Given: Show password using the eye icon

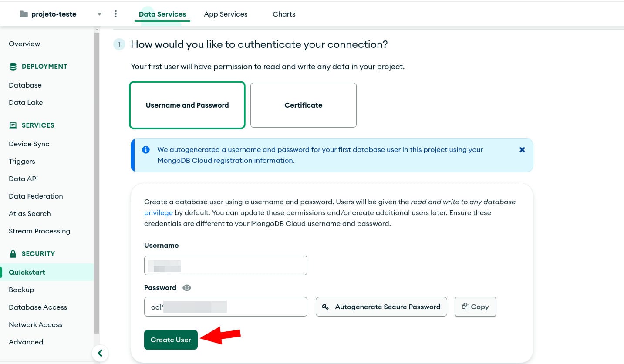Looking at the screenshot, I should coord(187,288).
